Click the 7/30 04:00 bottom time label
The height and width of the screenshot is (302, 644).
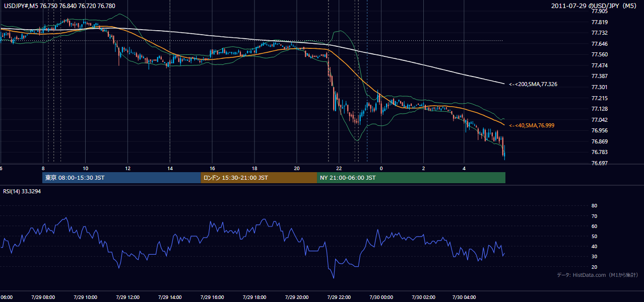464,297
